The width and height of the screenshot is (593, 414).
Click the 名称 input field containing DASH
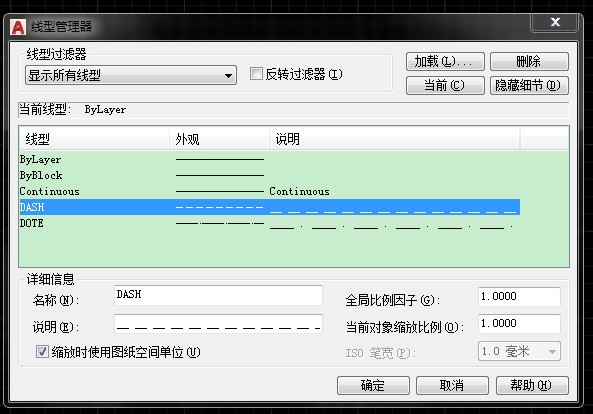(218, 295)
